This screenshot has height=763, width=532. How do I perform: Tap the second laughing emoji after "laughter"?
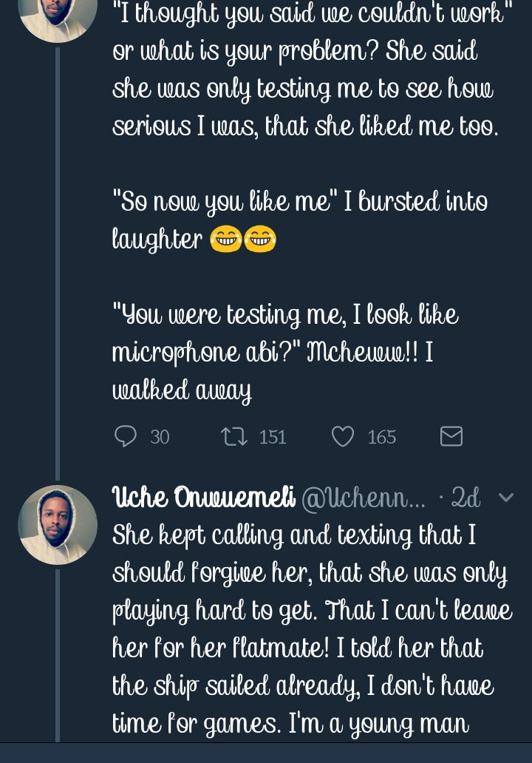tap(259, 240)
